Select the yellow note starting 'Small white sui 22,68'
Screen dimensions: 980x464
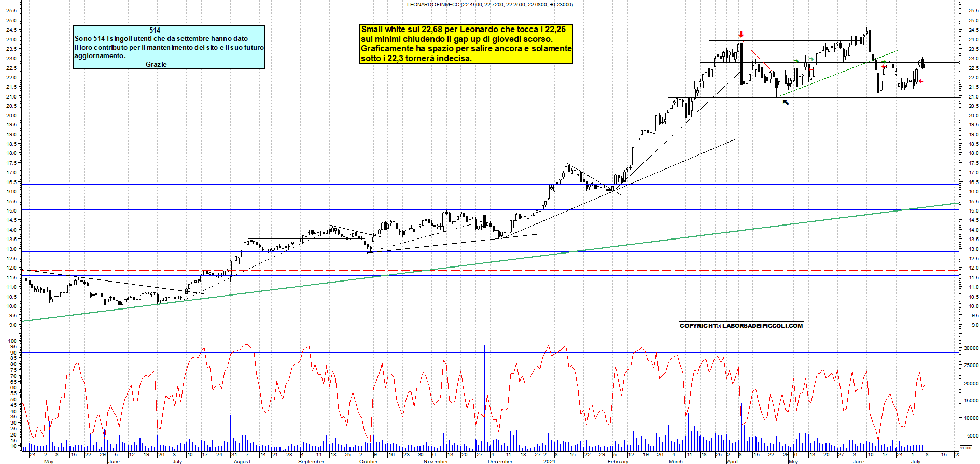pos(466,44)
